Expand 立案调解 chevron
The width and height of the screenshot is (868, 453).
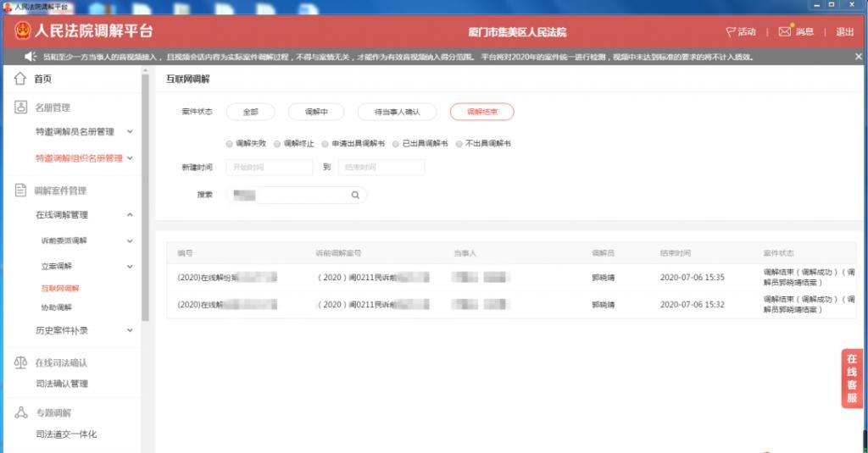130,266
